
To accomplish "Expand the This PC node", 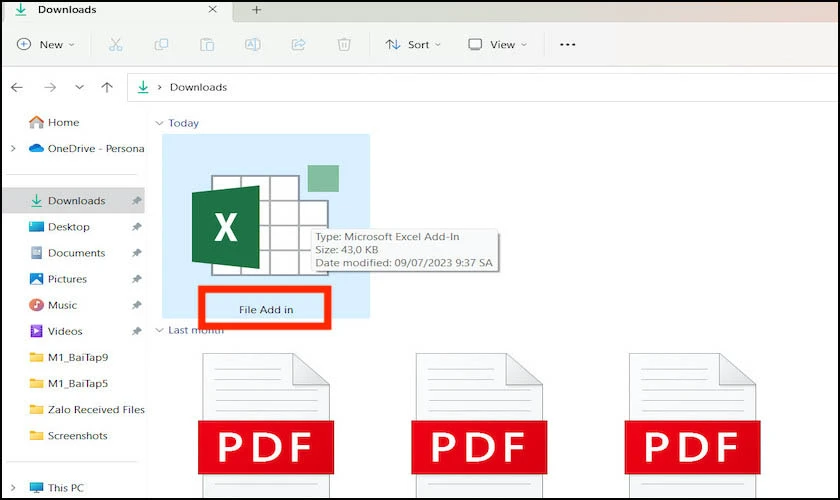I will [13, 488].
